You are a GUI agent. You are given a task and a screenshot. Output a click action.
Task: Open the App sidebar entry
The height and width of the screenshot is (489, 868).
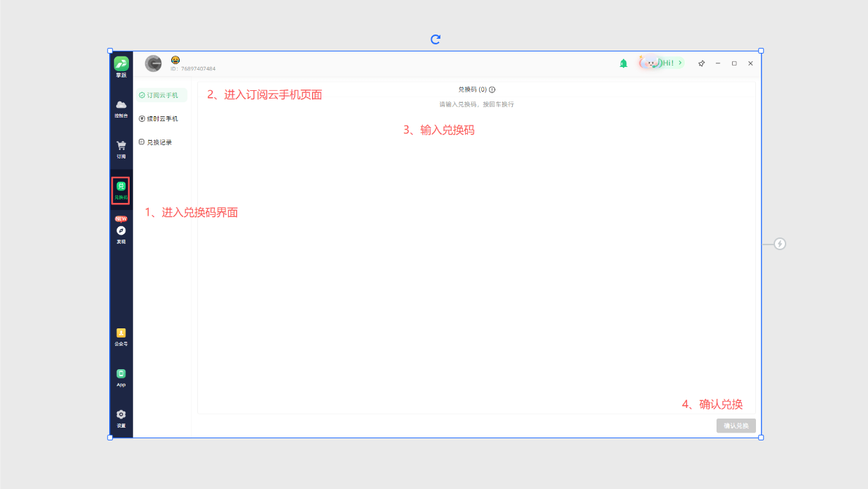point(121,378)
